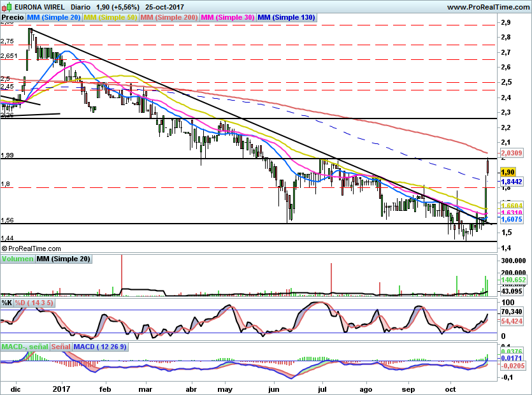Open the MM (Simple 130) label
The height and width of the screenshot is (395, 532).
pyautogui.click(x=286, y=18)
